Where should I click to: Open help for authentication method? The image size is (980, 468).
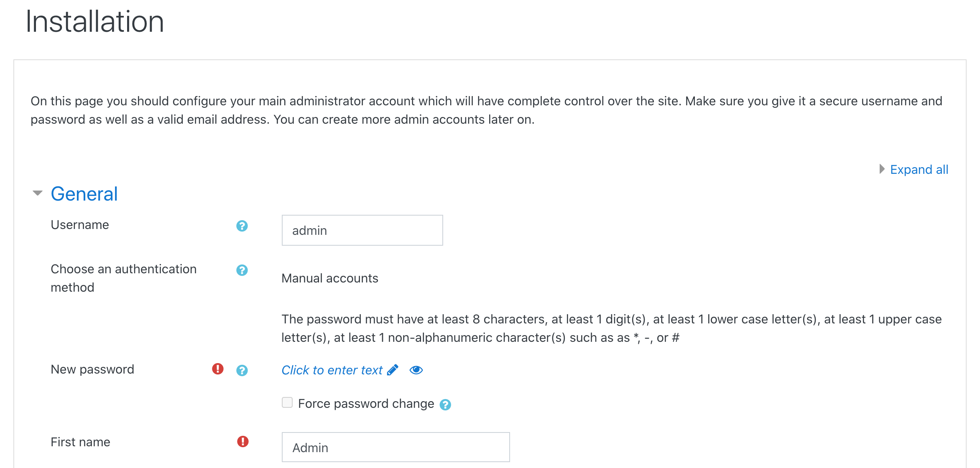242,270
